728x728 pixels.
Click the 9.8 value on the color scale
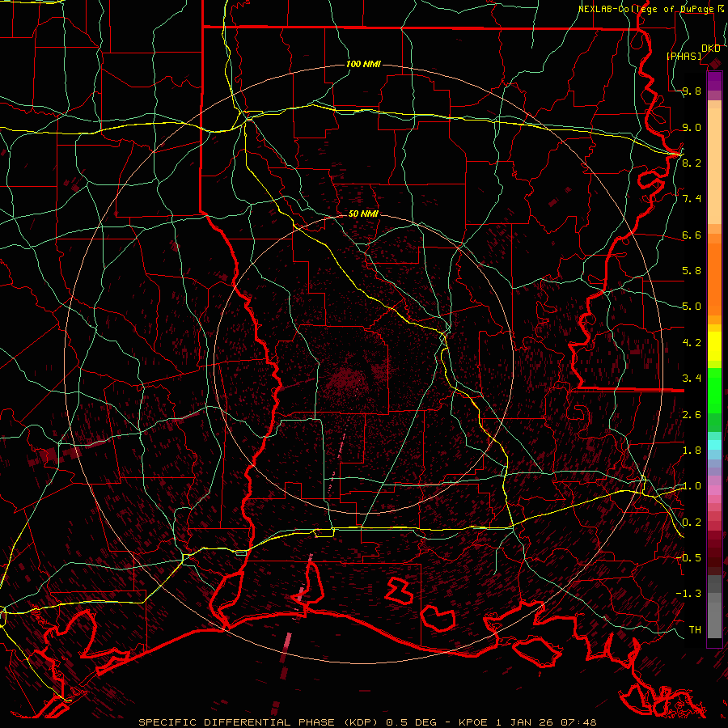click(x=692, y=91)
